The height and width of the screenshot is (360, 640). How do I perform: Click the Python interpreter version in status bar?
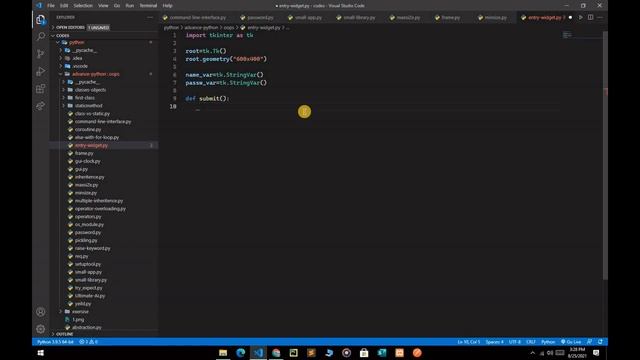[x=56, y=342]
